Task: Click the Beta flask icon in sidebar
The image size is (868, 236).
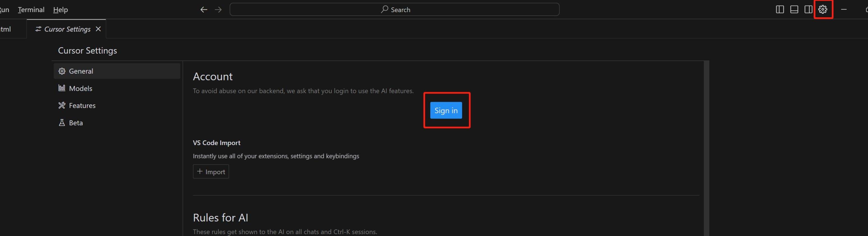Action: [x=62, y=122]
